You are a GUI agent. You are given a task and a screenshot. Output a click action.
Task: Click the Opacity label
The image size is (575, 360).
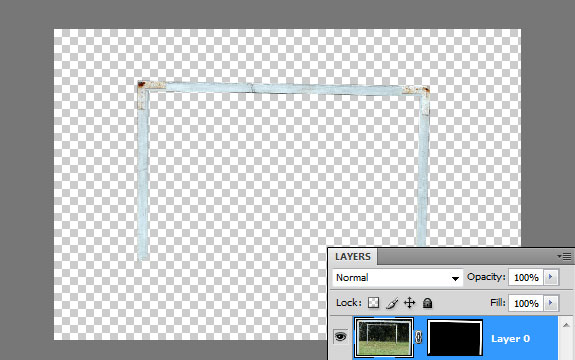click(x=486, y=277)
